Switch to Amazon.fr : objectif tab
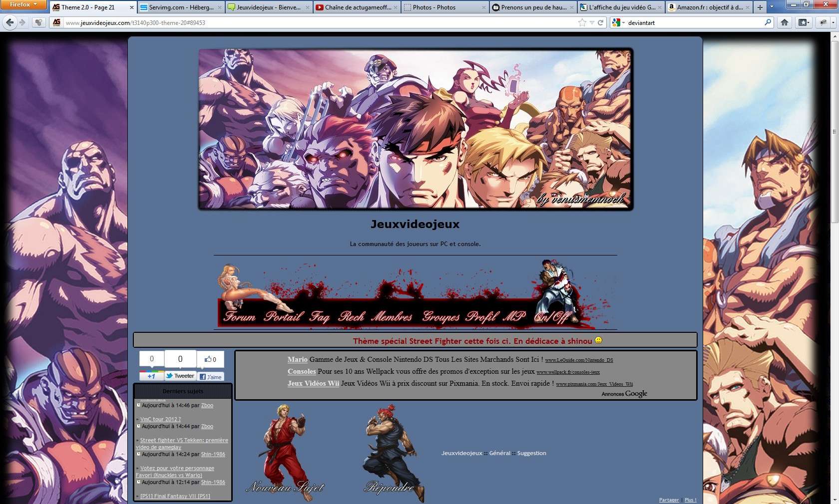 coord(708,7)
